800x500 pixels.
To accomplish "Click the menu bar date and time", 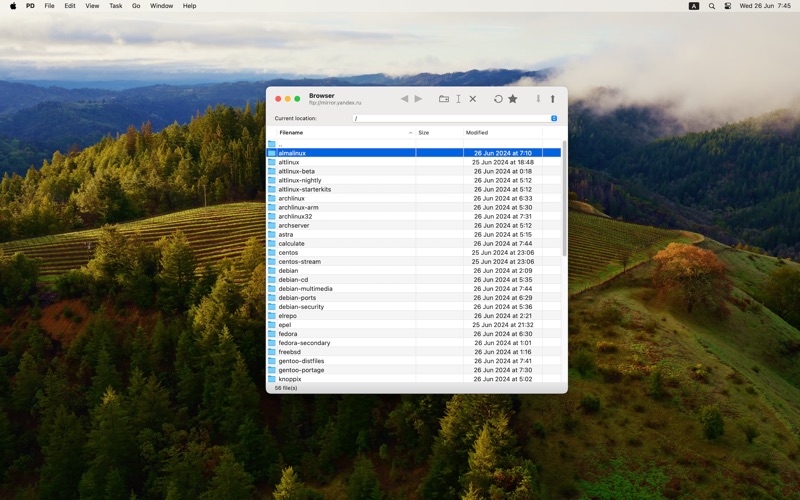I will coord(765,6).
